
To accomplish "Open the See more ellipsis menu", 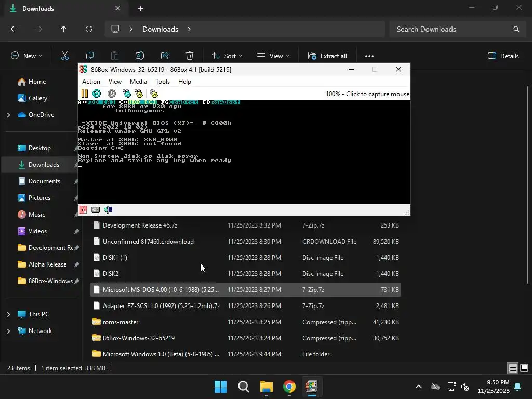I will [369, 56].
